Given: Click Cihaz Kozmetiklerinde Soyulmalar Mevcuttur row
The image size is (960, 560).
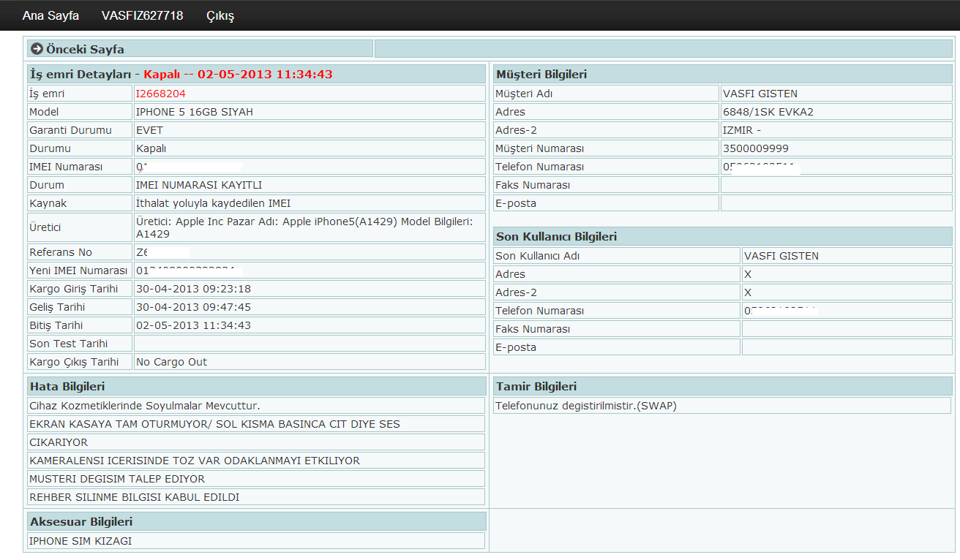Looking at the screenshot, I should 256,406.
